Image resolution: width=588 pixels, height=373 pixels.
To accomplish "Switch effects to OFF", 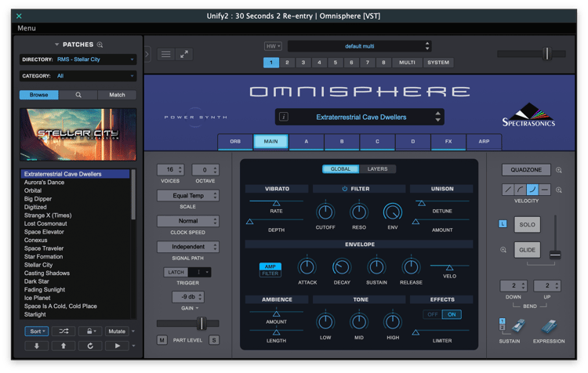I will coord(432,314).
